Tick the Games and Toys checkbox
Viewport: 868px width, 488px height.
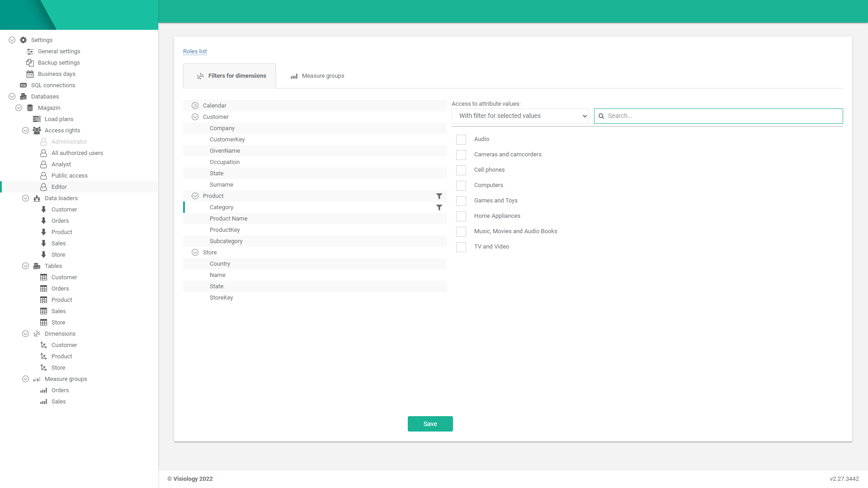pyautogui.click(x=461, y=201)
